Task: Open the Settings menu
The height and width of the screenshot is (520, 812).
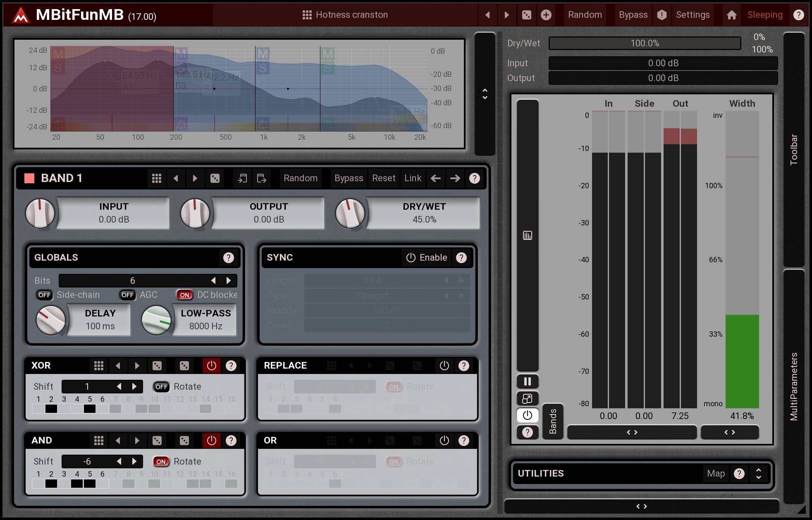Action: (693, 15)
